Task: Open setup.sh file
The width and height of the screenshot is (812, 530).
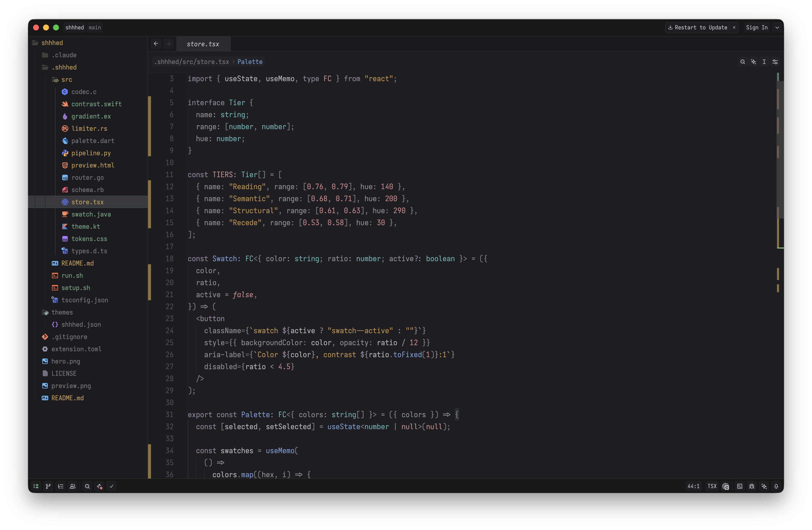Action: click(x=88, y=288)
